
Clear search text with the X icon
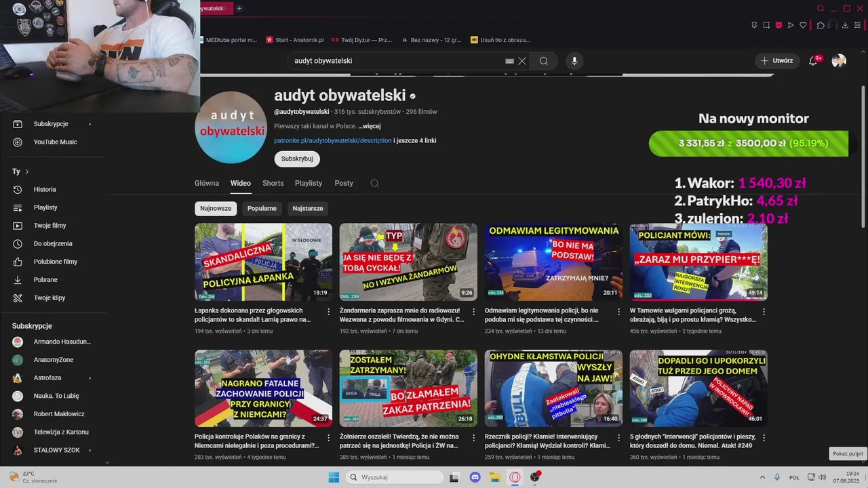pos(522,60)
